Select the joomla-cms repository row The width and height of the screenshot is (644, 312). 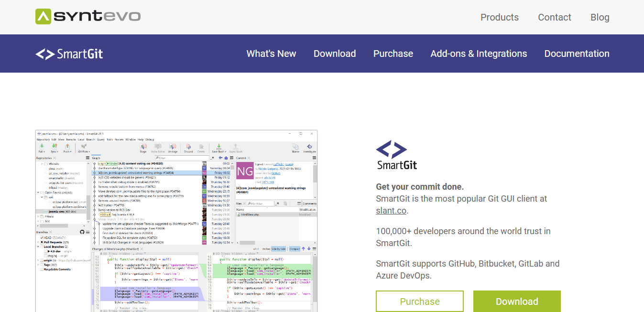[61, 211]
